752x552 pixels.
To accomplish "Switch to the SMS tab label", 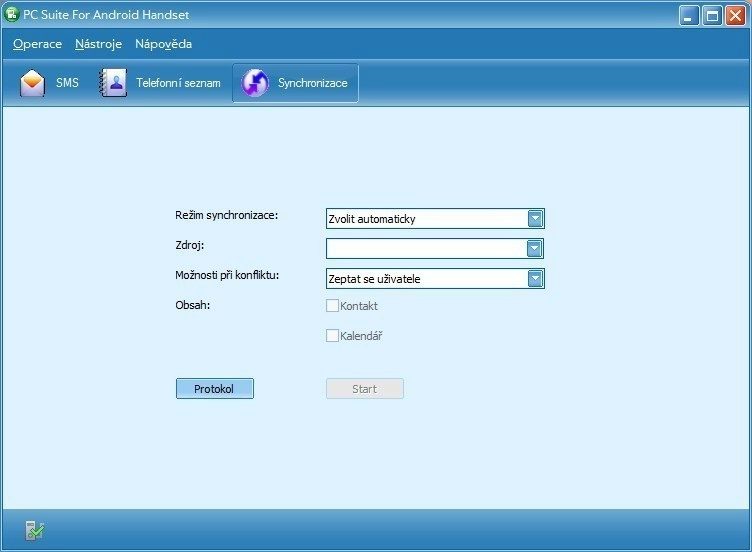I will [67, 83].
